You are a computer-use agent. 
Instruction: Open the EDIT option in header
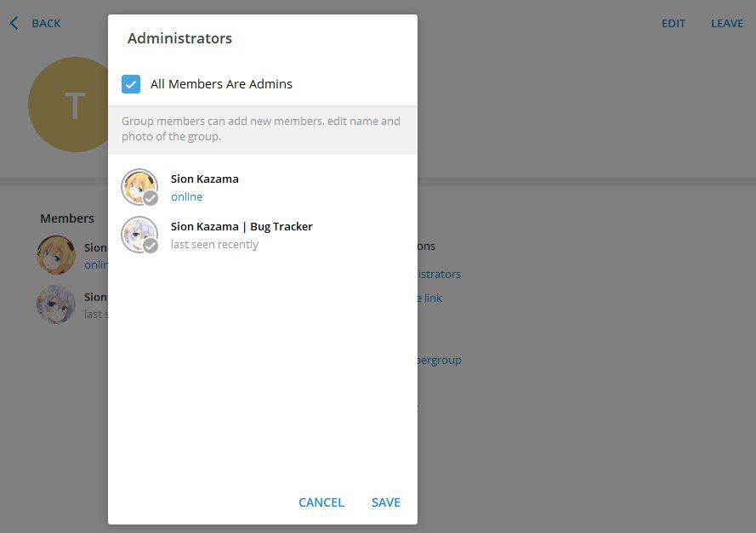[673, 24]
